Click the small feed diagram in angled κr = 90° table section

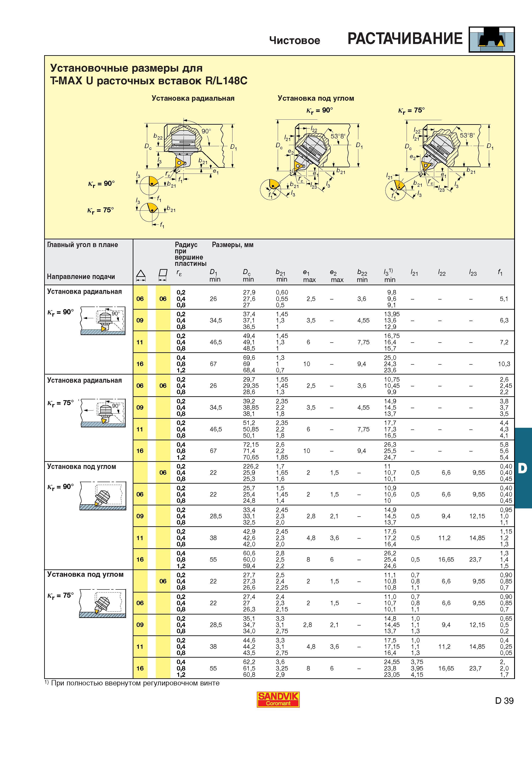point(103,495)
